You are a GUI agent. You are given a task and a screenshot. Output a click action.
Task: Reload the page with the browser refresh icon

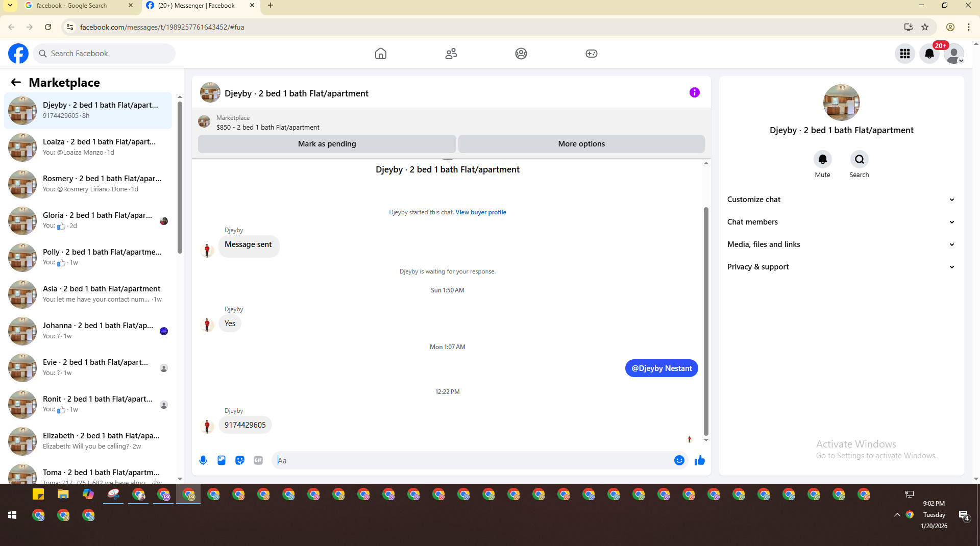(48, 27)
